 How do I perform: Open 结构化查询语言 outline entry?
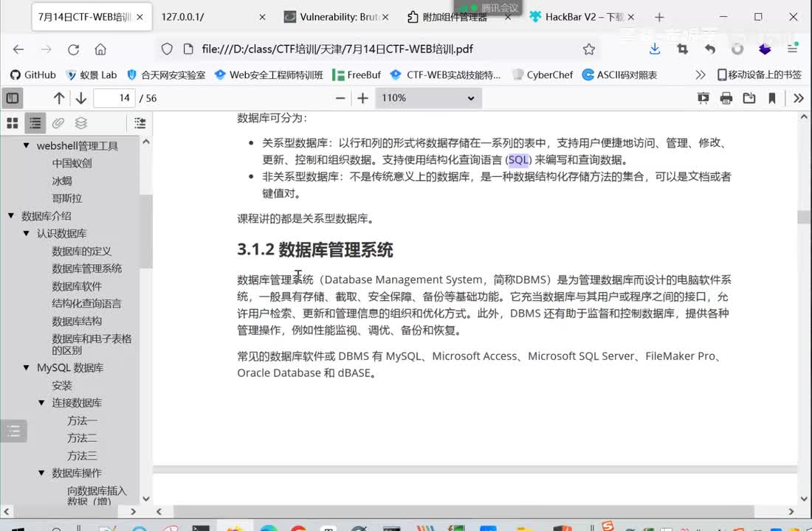(86, 304)
